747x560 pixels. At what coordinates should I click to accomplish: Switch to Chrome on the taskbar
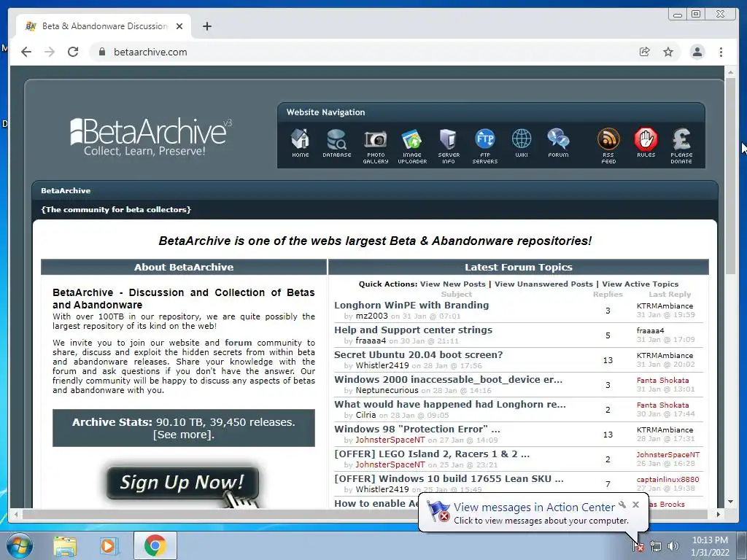(x=155, y=545)
